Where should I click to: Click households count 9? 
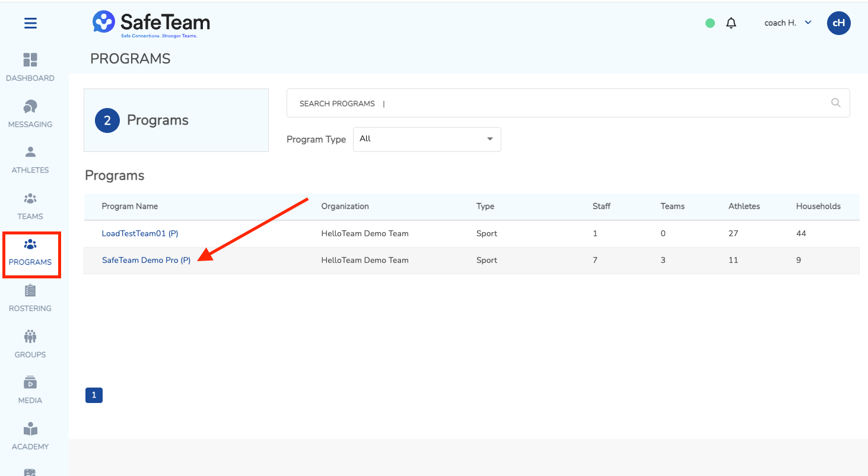[x=799, y=260]
